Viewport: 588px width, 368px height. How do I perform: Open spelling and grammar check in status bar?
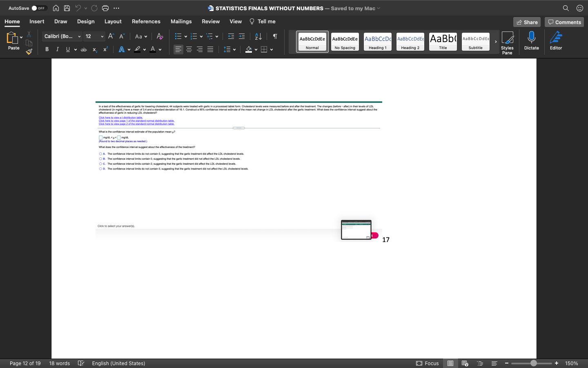click(x=81, y=363)
